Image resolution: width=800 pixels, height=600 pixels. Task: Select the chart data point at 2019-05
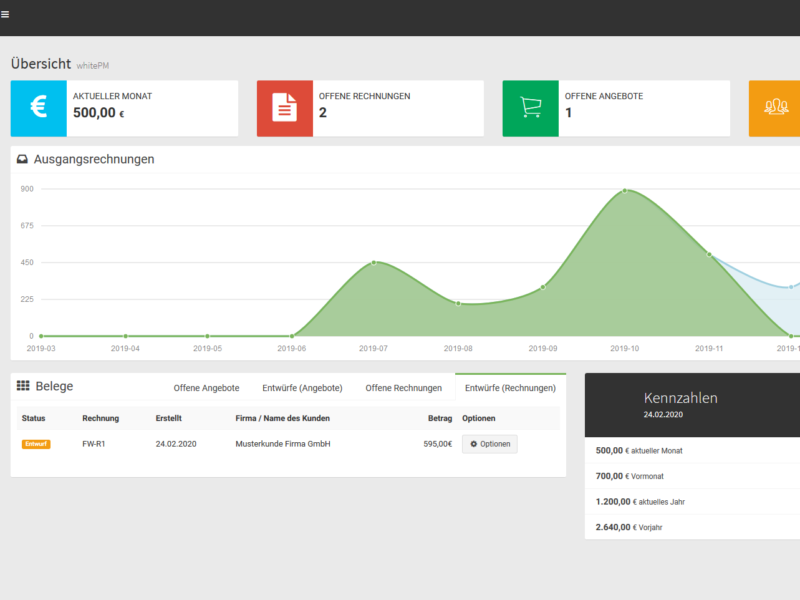[x=207, y=336]
